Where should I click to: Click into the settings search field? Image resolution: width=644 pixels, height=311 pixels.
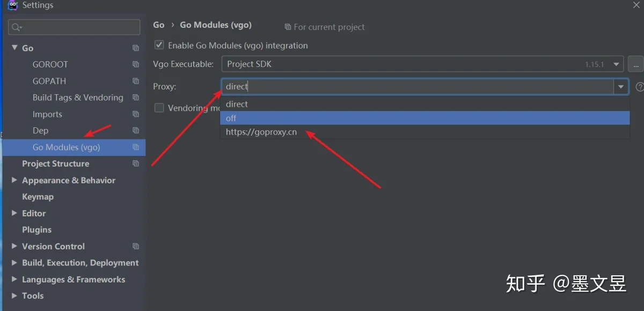click(74, 27)
